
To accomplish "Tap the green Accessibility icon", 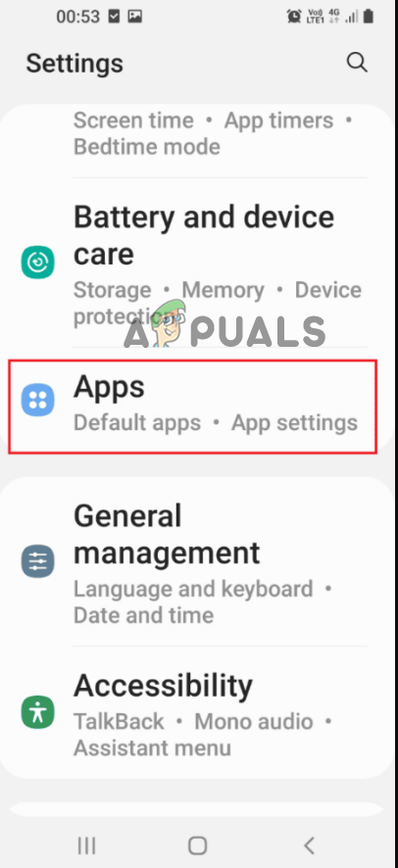I will click(37, 712).
